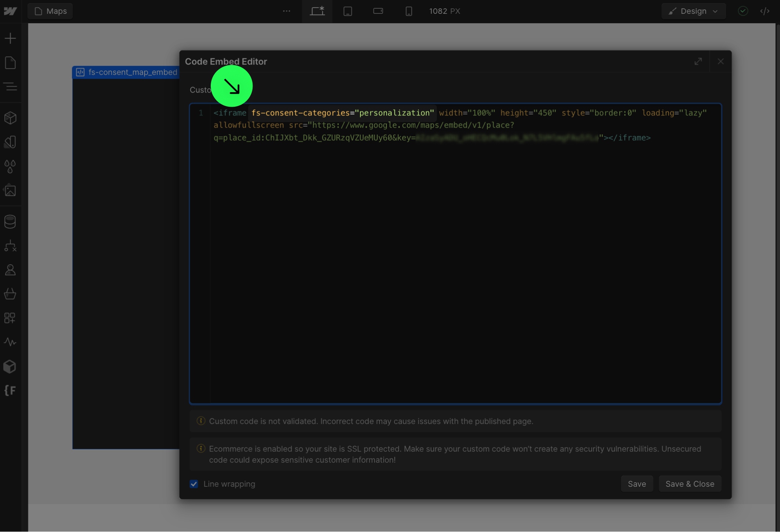The height and width of the screenshot is (532, 780).
Task: Open the Style selectors droplets panel
Action: (x=10, y=166)
